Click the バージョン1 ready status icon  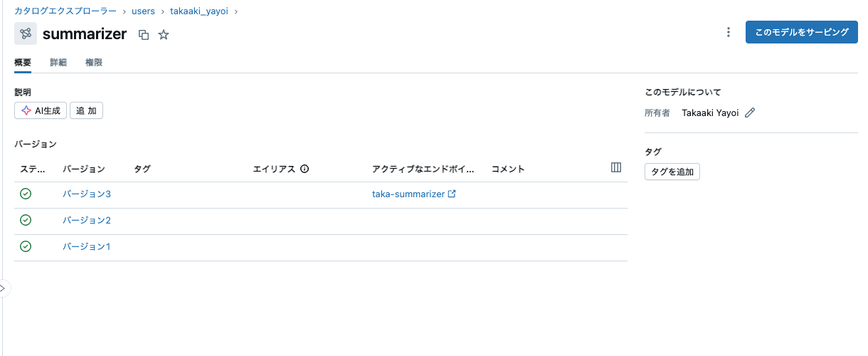coord(26,246)
